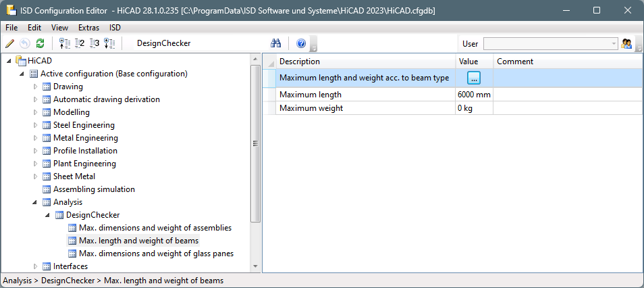Viewport: 644px width, 288px height.
Task: Open the File menu
Action: (11, 28)
